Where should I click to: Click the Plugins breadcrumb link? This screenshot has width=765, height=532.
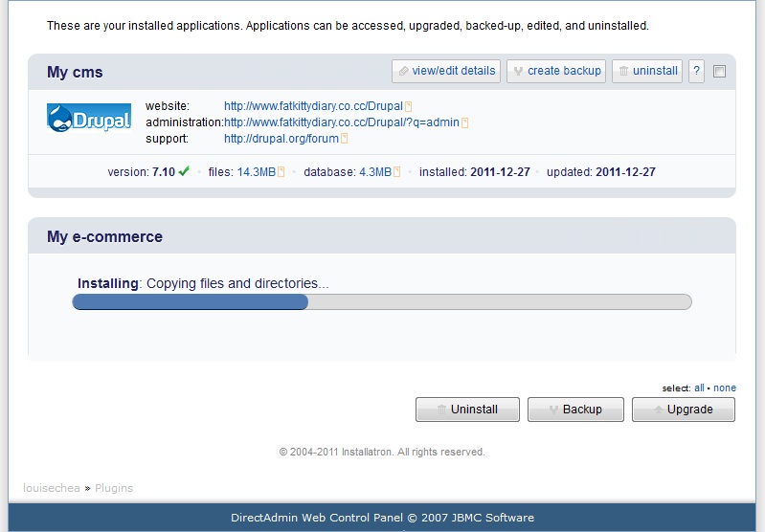click(114, 488)
